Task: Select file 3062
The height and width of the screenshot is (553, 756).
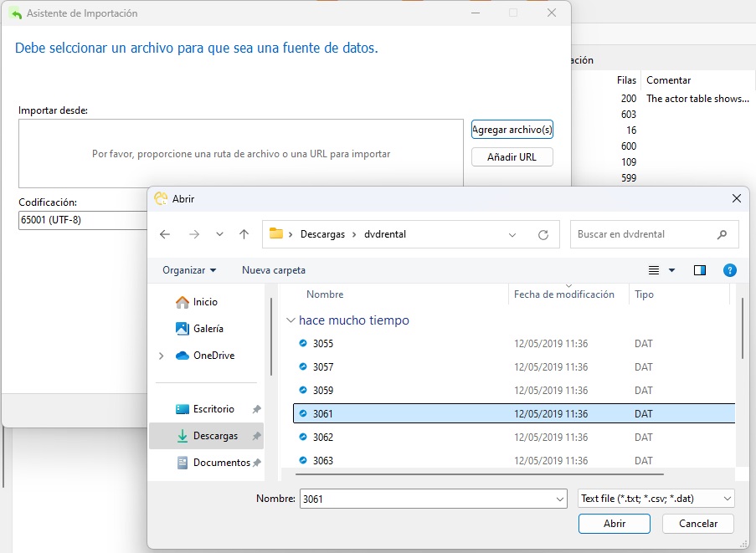Action: (514, 437)
